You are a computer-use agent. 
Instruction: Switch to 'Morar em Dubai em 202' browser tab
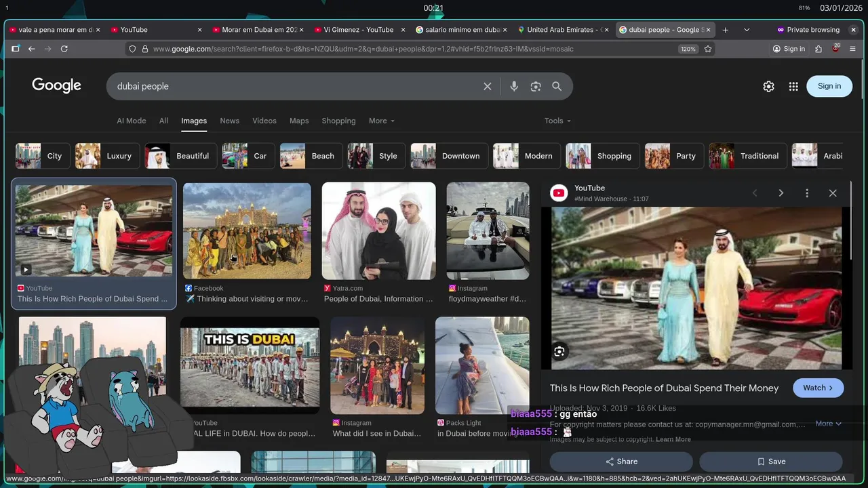(x=258, y=30)
